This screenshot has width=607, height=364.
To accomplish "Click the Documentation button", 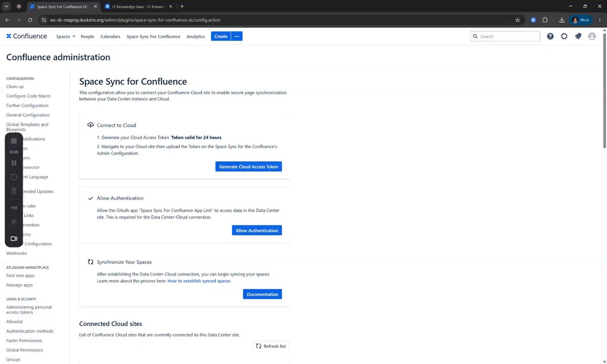I will (x=263, y=294).
